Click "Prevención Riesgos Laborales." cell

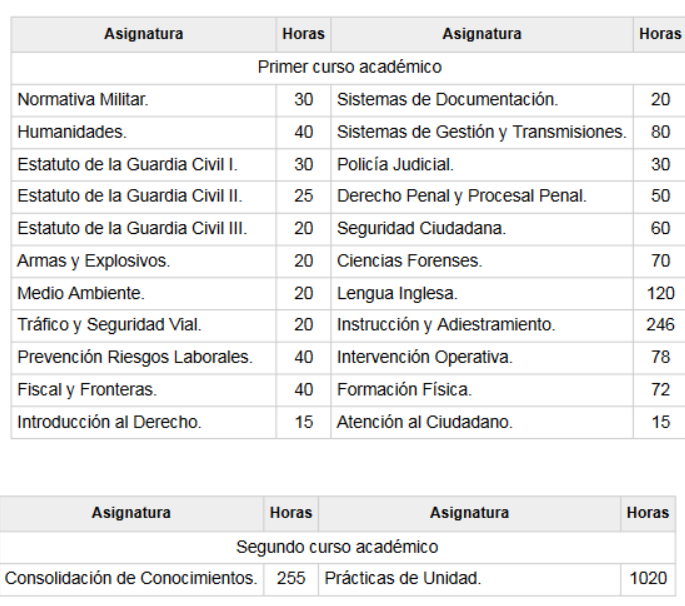click(x=135, y=357)
